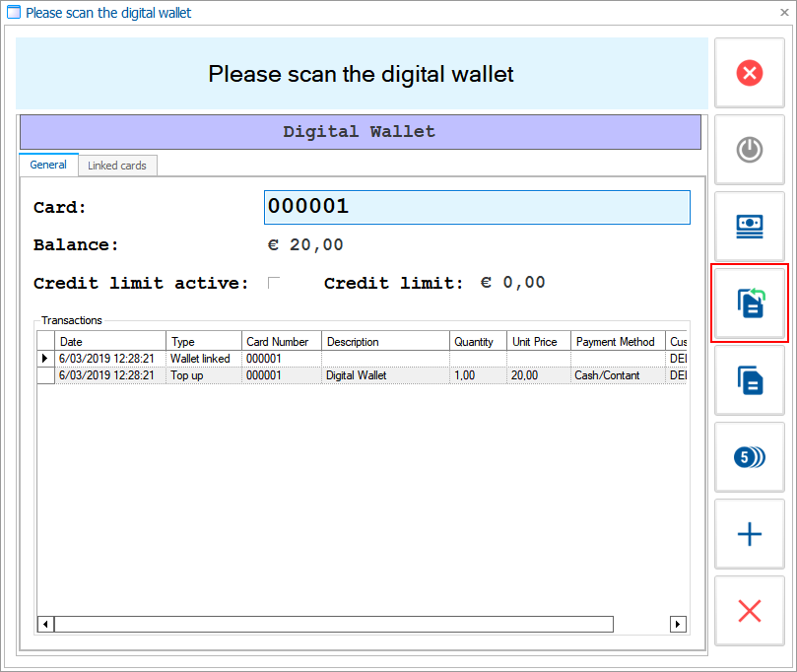Sort transactions by Date column header
797x672 pixels.
(110, 342)
